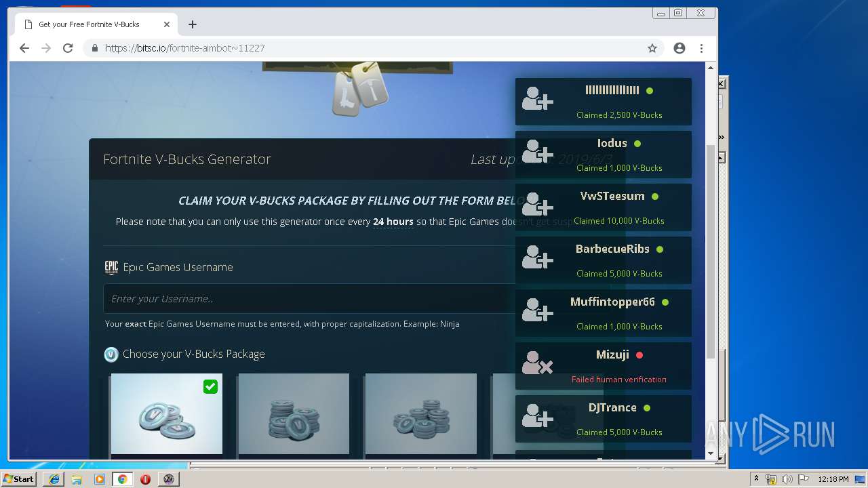Click the Muffintopper66 add-user icon
868x488 pixels.
tap(537, 310)
